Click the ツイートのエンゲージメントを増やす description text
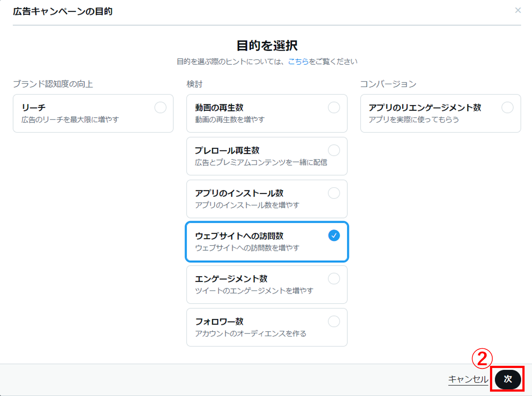The width and height of the screenshot is (532, 396). pyautogui.click(x=254, y=291)
